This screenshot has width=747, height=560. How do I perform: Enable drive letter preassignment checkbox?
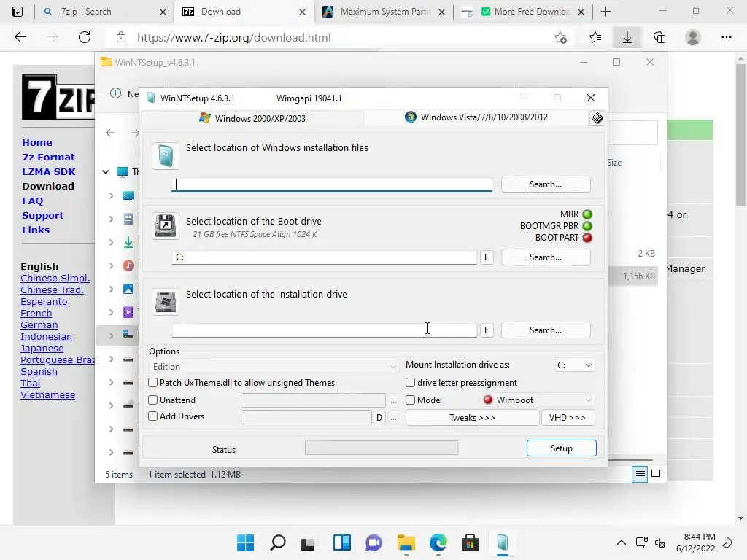click(x=410, y=383)
